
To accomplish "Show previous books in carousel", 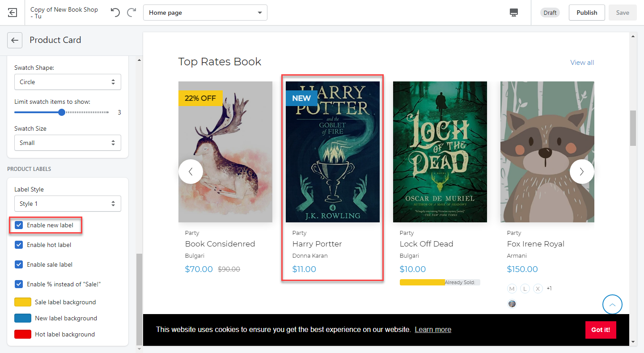I will 191,171.
